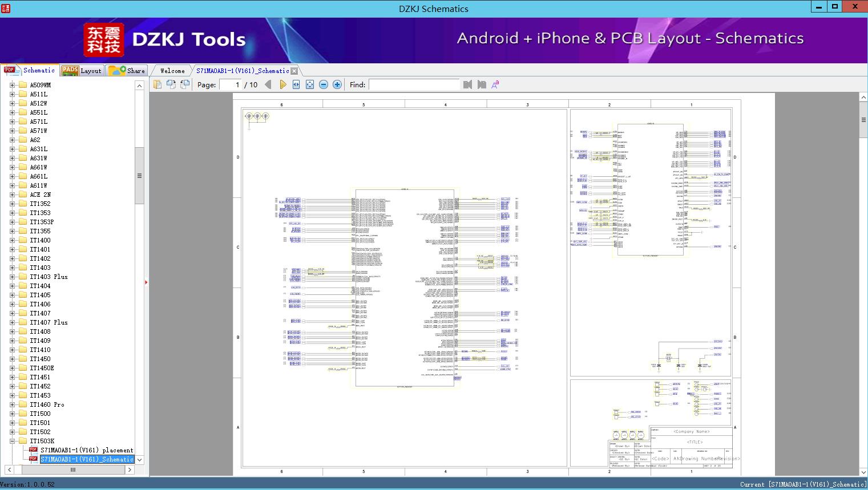Image resolution: width=868 pixels, height=490 pixels.
Task: Expand the A509WM folder node
Action: pos(12,85)
